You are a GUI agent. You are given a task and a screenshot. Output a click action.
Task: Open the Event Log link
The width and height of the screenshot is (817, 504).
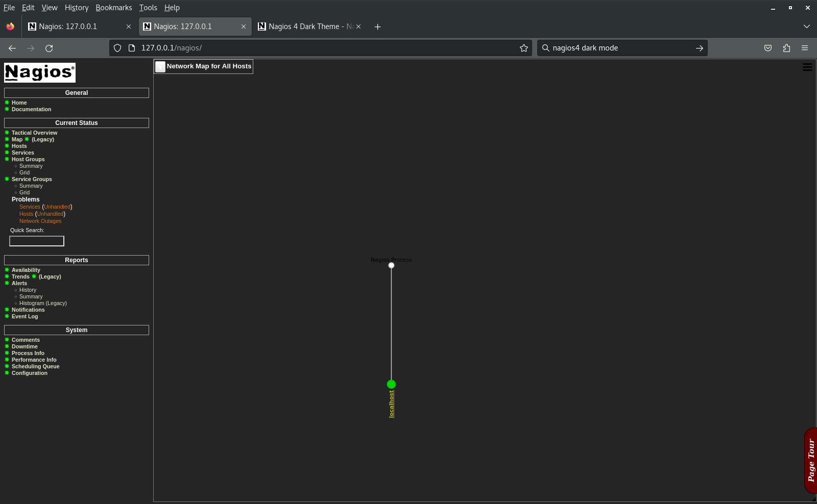pyautogui.click(x=25, y=316)
